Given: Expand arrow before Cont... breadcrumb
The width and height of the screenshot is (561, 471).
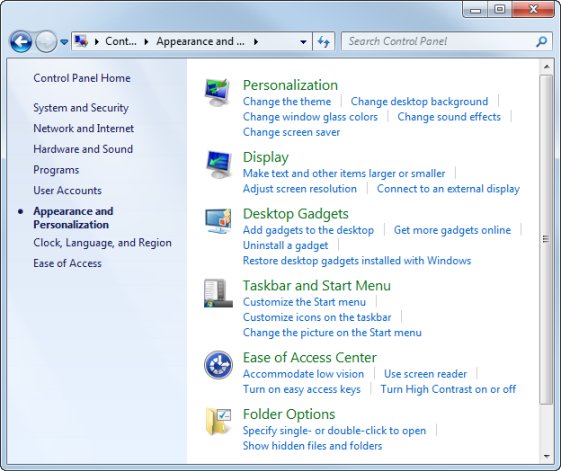Looking at the screenshot, I should (97, 42).
